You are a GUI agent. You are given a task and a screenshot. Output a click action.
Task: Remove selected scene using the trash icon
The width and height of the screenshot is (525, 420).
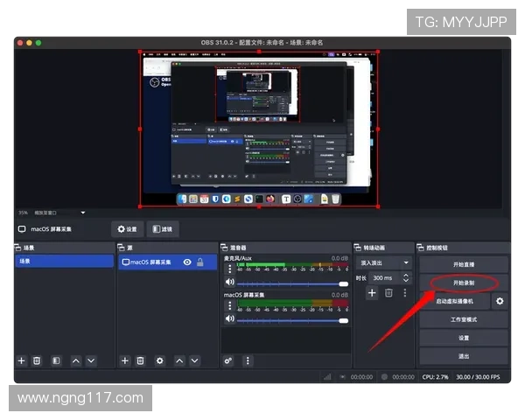[37, 360]
